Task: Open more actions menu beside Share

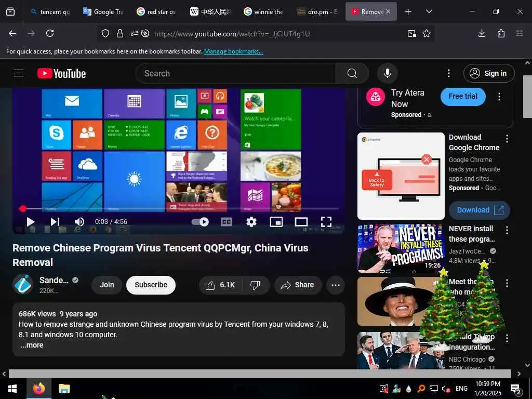Action: coord(336,285)
